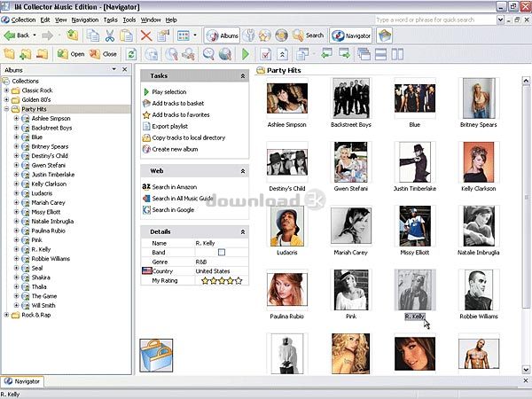Open the Tools menu
532x399 pixels.
coord(129,20)
